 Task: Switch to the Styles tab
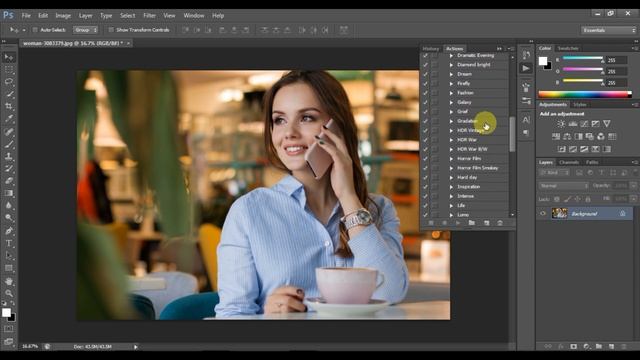(x=580, y=104)
